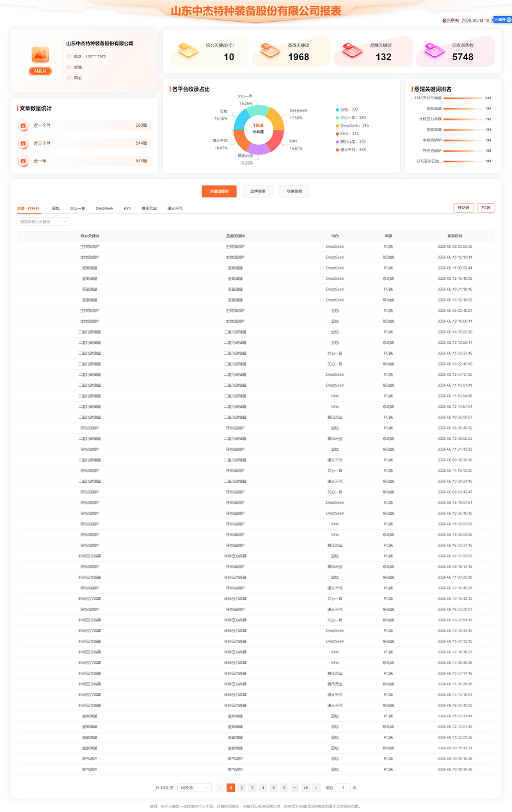Switch to the 全部 (1968) platform filter
Screen dimensions: 512x812
click(x=28, y=208)
